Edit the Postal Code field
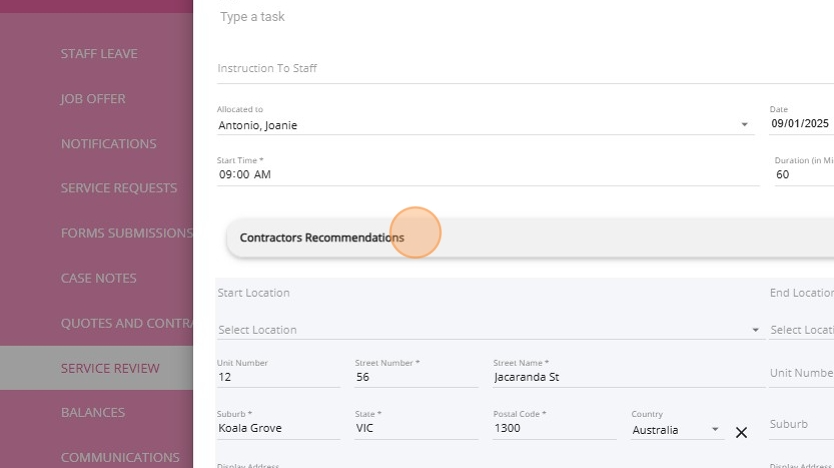The width and height of the screenshot is (834, 468). (553, 428)
